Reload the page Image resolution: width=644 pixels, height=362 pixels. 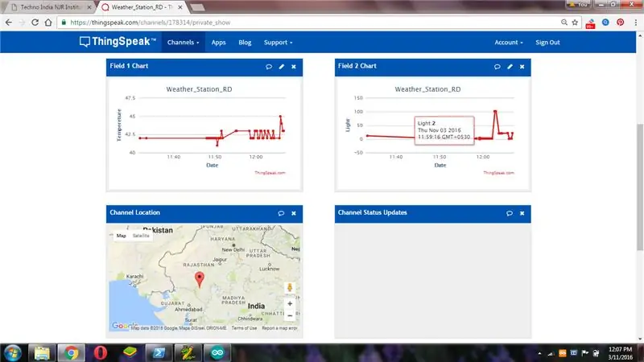35,23
